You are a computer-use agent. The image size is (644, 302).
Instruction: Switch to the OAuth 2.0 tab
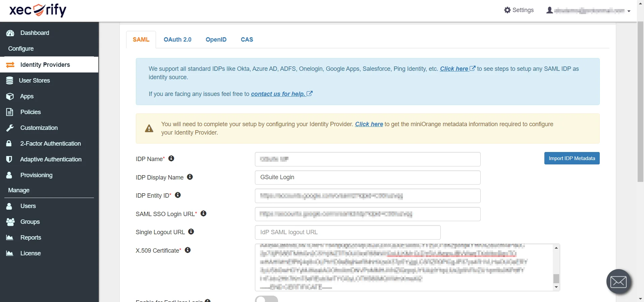tap(177, 39)
